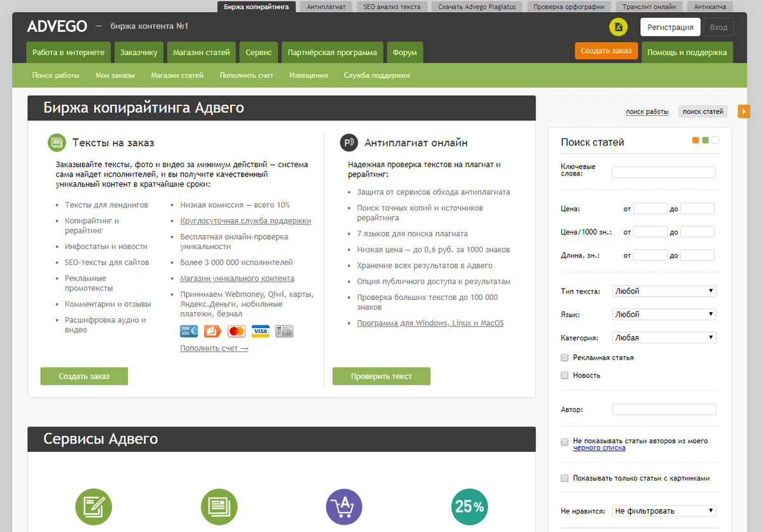The height and width of the screenshot is (532, 763).
Task: Click the 'Регистрация' button
Action: coord(670,27)
